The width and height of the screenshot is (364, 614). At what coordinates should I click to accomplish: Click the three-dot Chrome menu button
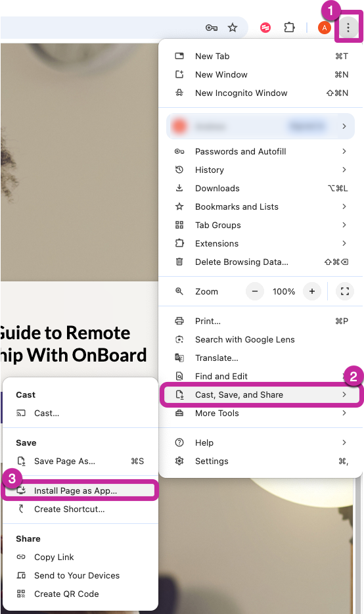[x=348, y=28]
